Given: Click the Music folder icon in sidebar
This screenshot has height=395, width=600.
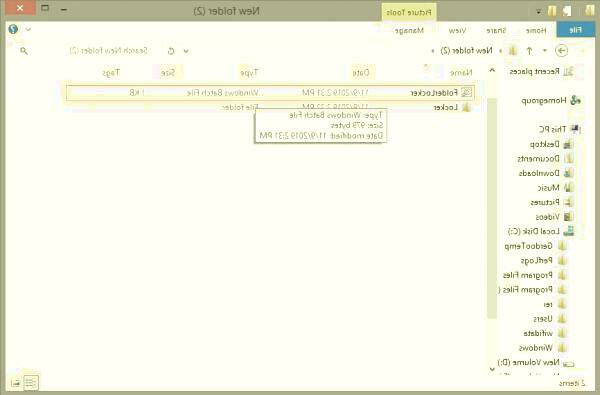Looking at the screenshot, I should [x=569, y=188].
